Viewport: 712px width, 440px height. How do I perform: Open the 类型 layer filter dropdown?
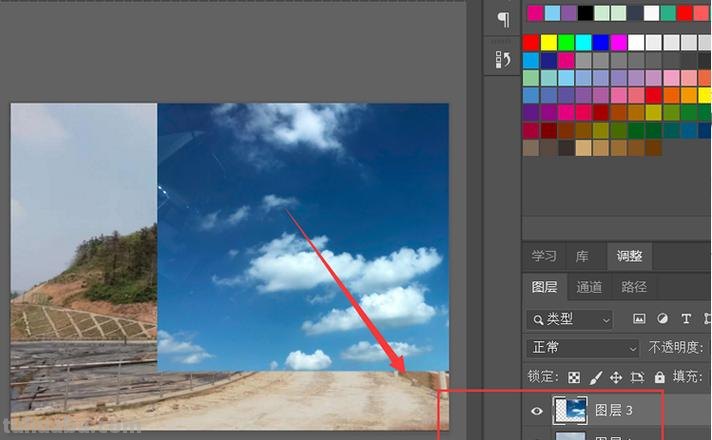(569, 319)
